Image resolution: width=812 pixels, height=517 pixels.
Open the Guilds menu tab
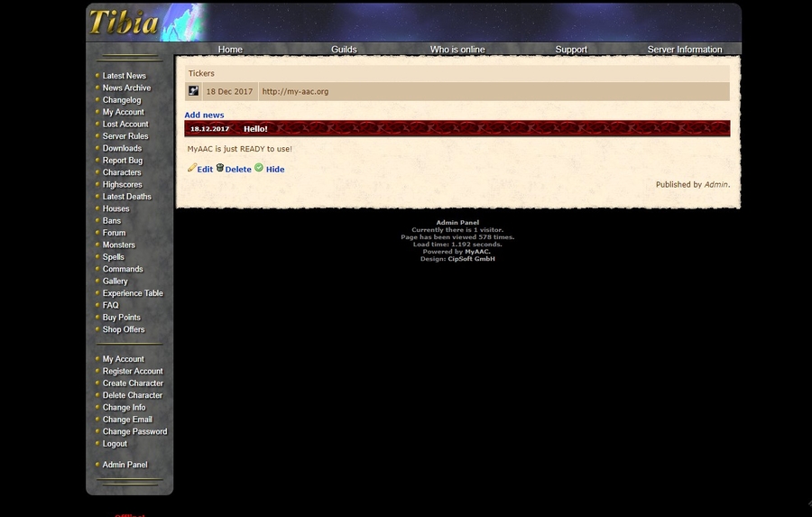344,50
